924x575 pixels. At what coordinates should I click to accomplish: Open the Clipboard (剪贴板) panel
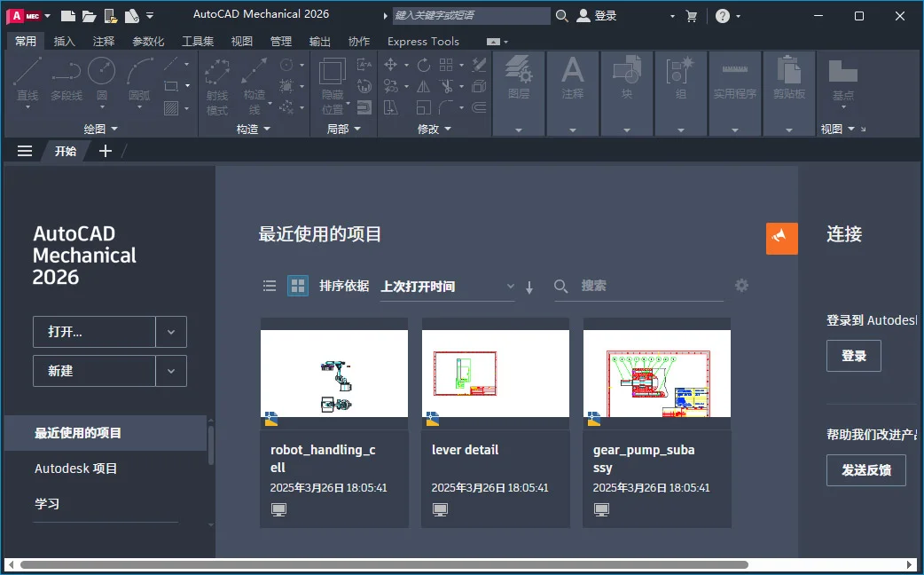789,93
